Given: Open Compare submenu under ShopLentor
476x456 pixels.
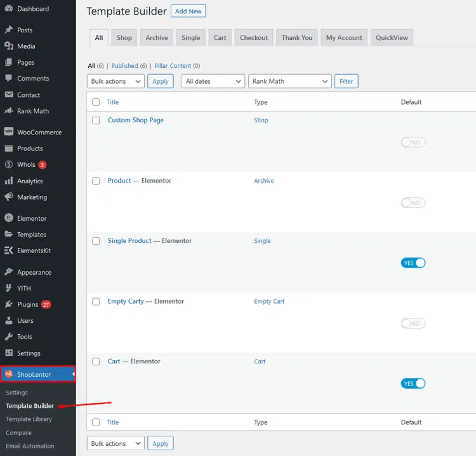Looking at the screenshot, I should [18, 433].
